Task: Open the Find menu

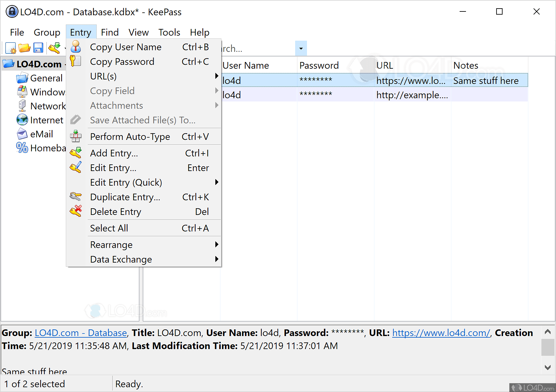Action: [110, 32]
